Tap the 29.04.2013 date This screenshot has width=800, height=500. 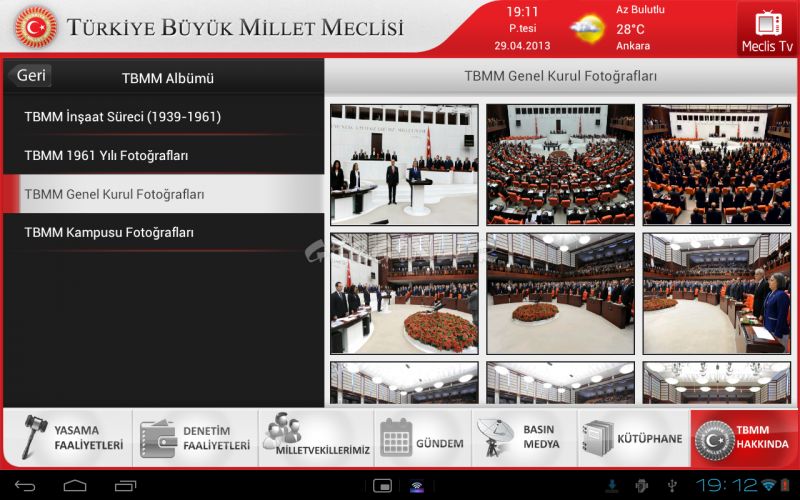522,45
